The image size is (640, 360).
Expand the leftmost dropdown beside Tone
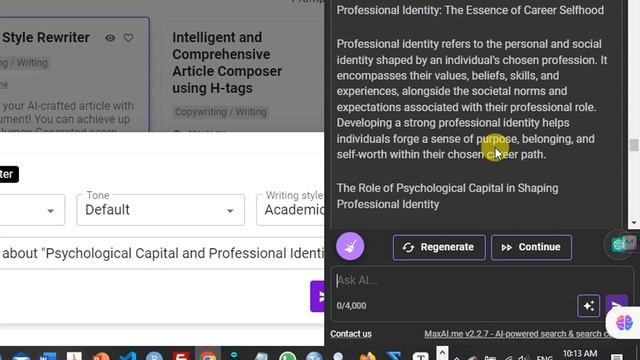[x=32, y=210]
